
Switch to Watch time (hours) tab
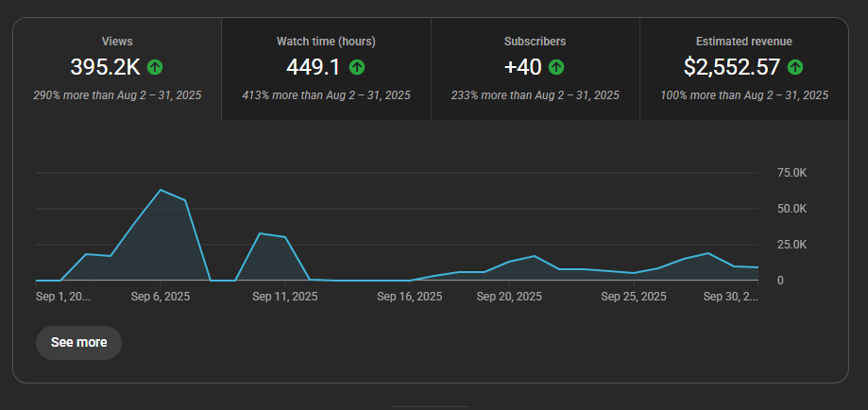point(326,68)
